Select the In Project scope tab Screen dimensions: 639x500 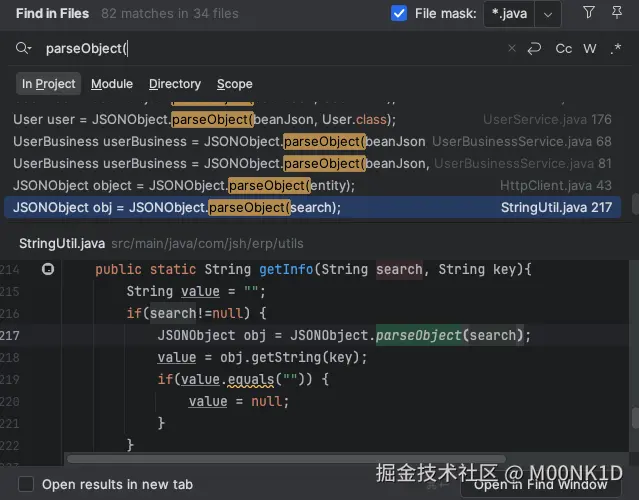click(48, 84)
